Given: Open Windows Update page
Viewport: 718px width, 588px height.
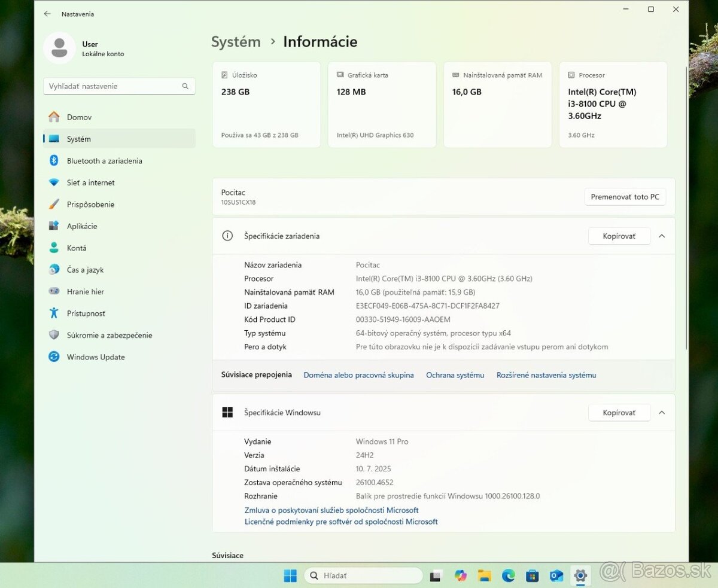Looking at the screenshot, I should click(x=119, y=357).
